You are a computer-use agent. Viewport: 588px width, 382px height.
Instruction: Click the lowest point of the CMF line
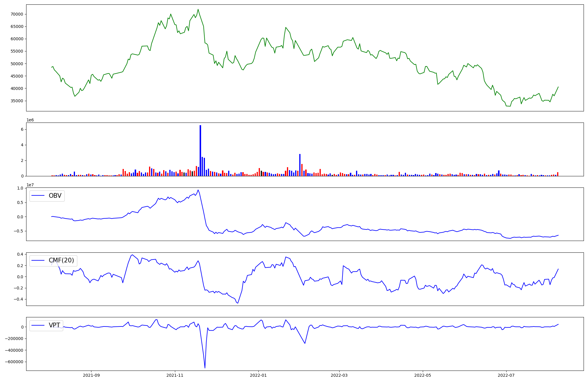point(238,303)
